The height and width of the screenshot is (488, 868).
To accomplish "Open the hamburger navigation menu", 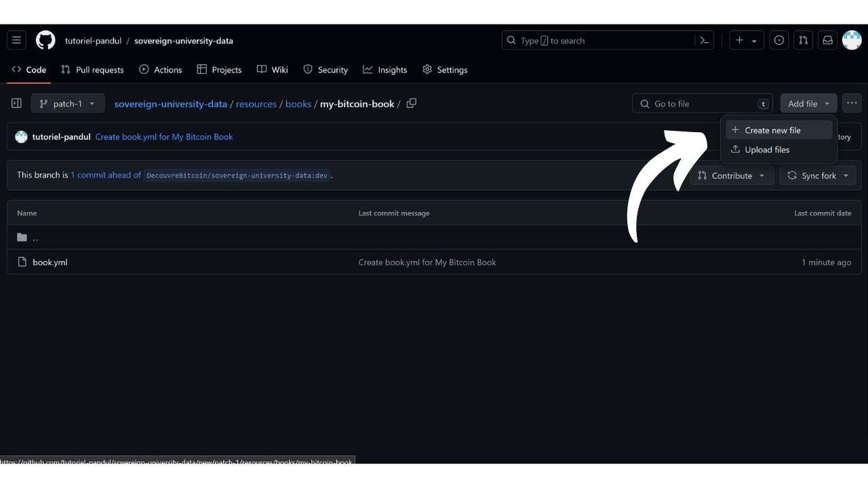I will (x=17, y=41).
